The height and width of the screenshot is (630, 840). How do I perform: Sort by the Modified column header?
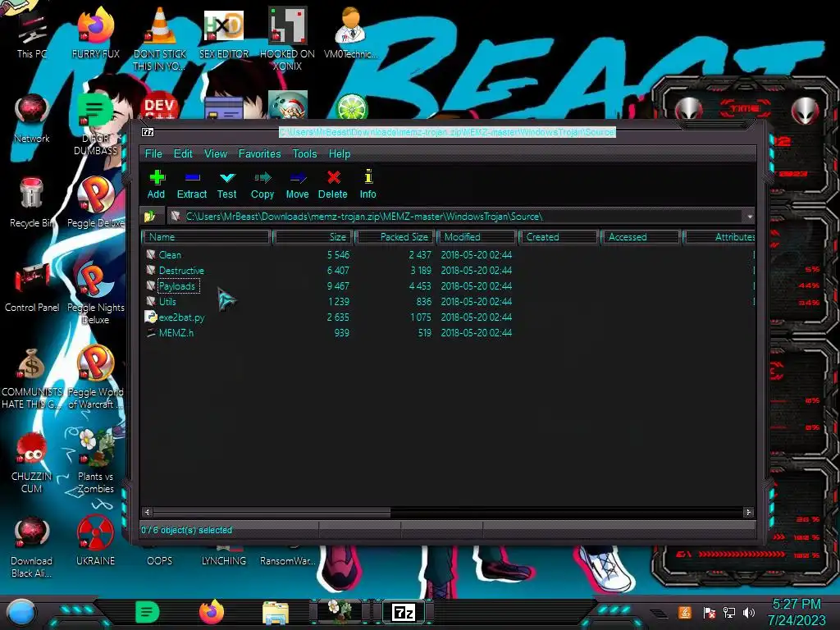(477, 237)
